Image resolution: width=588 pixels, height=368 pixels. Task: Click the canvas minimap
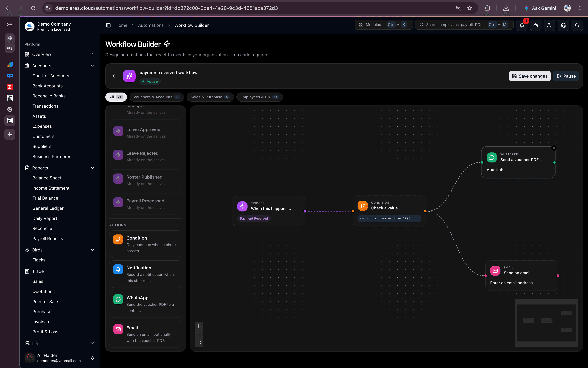pos(546,323)
